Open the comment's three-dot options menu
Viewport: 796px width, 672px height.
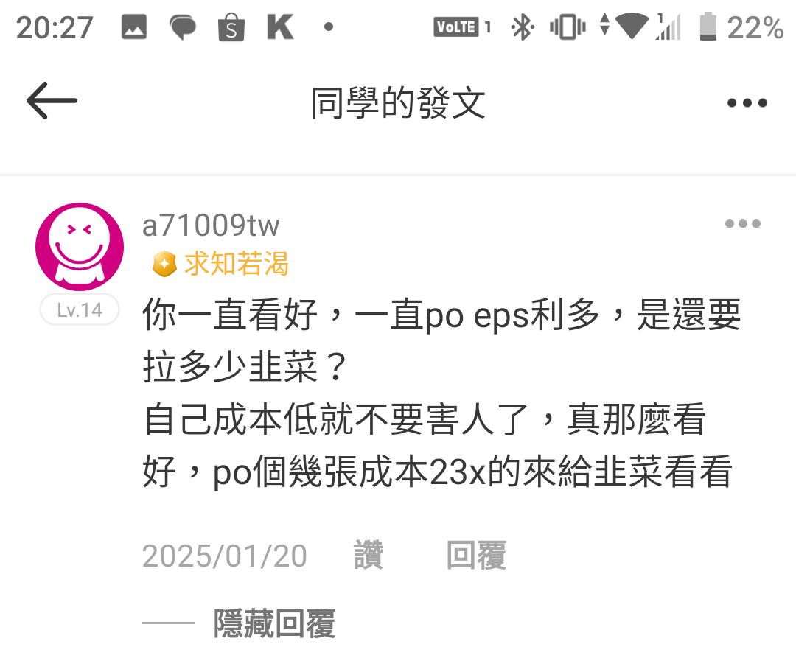click(x=743, y=223)
